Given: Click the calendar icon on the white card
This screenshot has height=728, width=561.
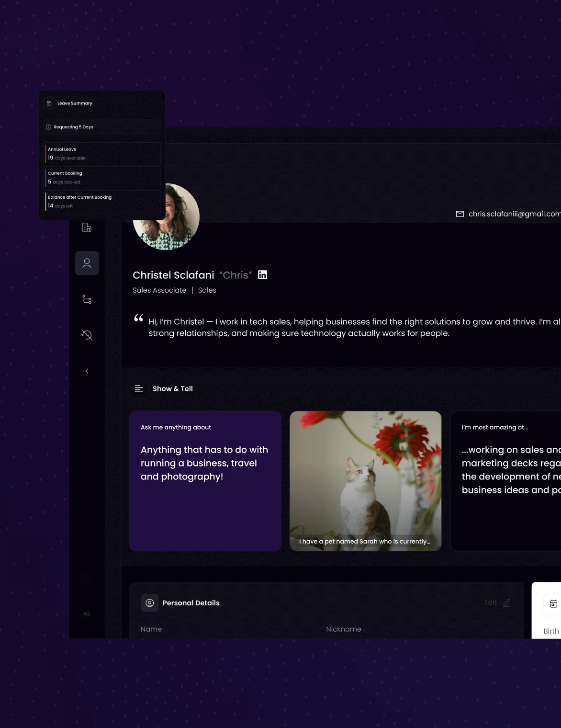Looking at the screenshot, I should (x=553, y=603).
